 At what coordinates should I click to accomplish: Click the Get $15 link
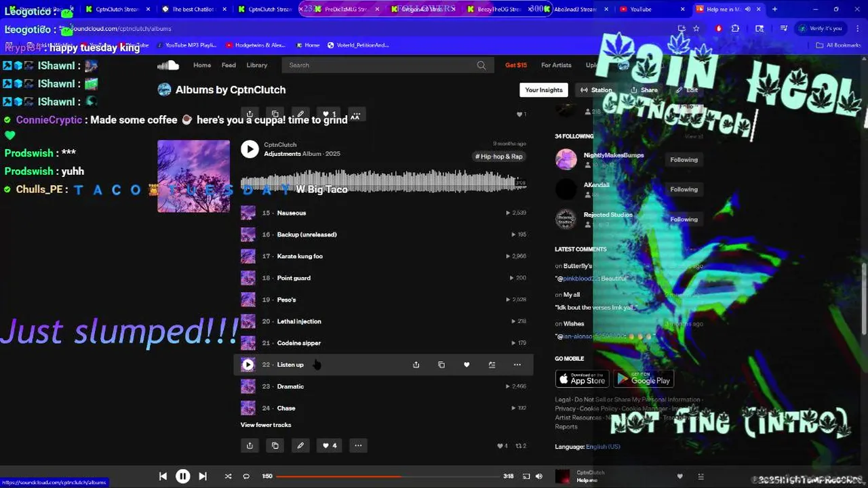(516, 65)
